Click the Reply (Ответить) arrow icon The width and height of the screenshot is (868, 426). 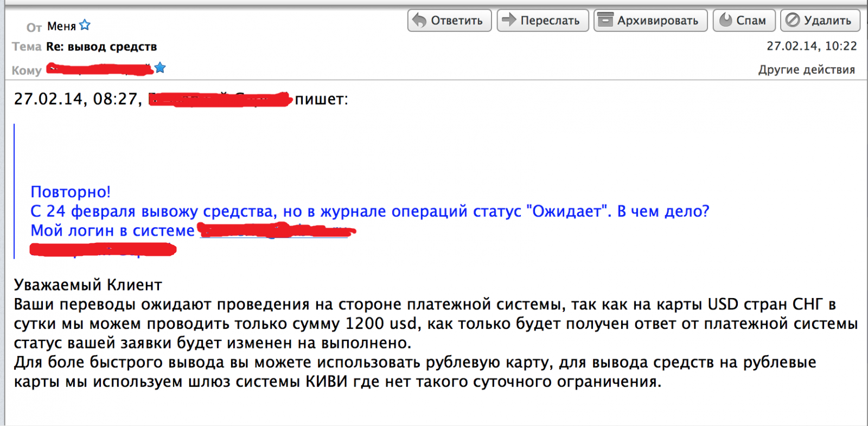[419, 21]
